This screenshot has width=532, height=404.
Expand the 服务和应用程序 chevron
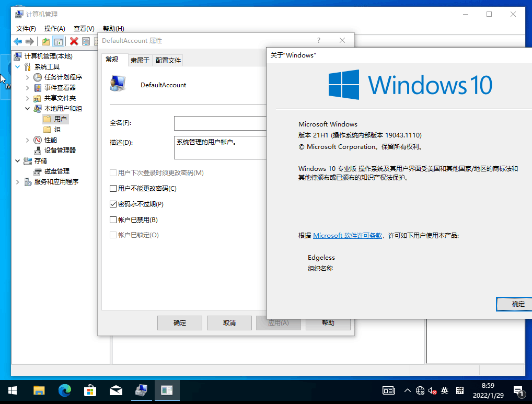18,182
